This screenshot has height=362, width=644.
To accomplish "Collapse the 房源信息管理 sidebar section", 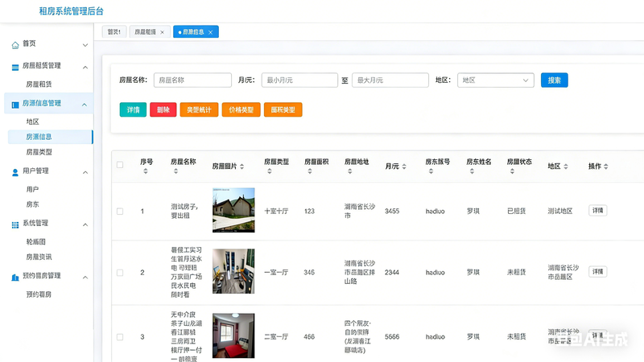I will pos(85,104).
